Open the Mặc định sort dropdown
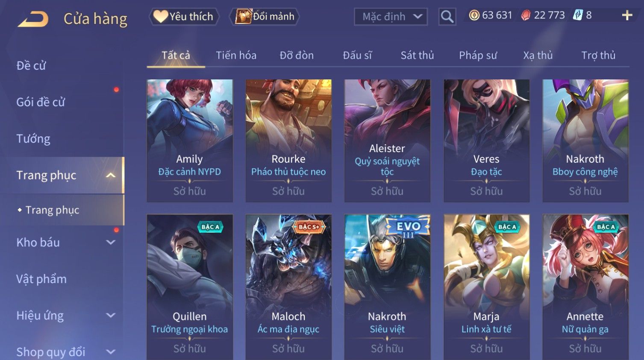Image resolution: width=644 pixels, height=360 pixels. point(391,17)
